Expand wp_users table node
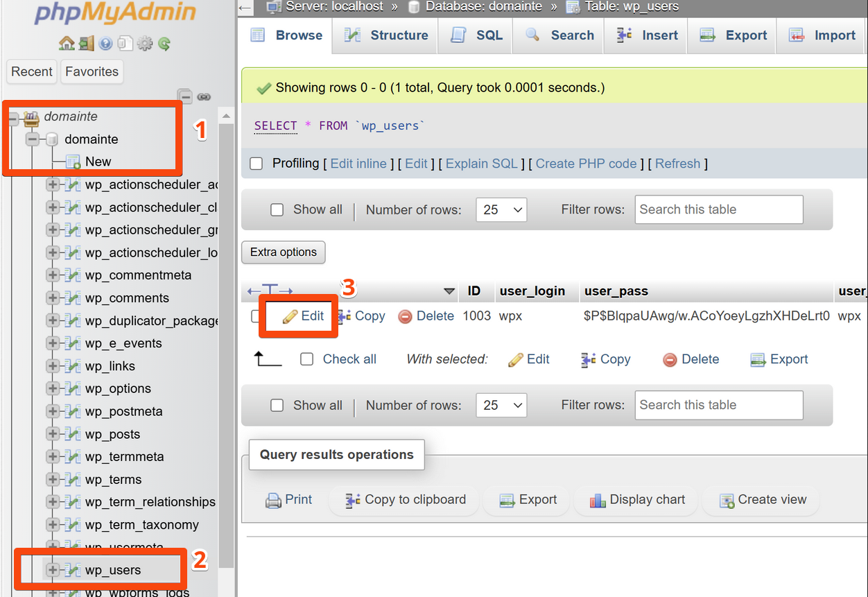The width and height of the screenshot is (868, 597). 52,570
